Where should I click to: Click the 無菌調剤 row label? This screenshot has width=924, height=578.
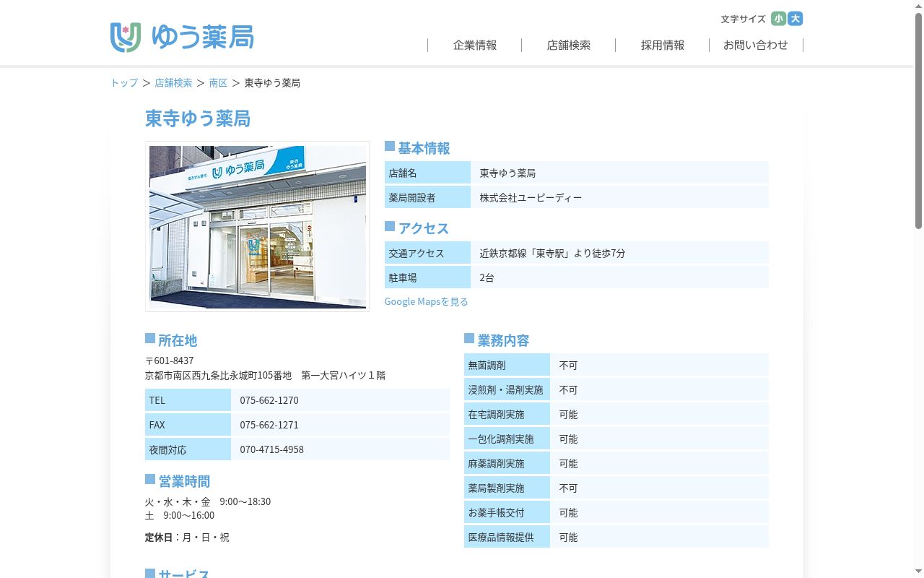click(x=507, y=365)
